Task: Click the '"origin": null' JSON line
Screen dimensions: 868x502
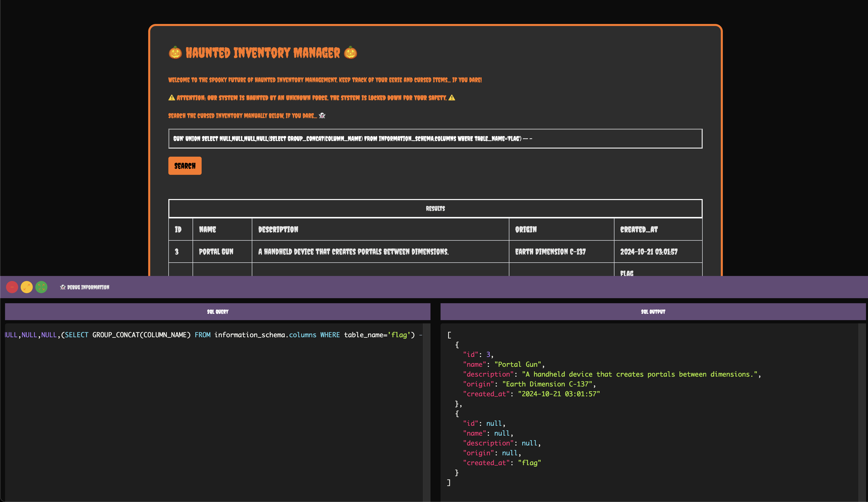Action: coord(492,453)
